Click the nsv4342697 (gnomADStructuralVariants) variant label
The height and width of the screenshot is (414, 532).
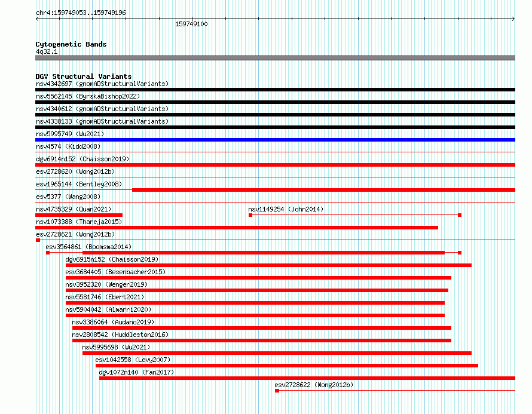point(102,84)
